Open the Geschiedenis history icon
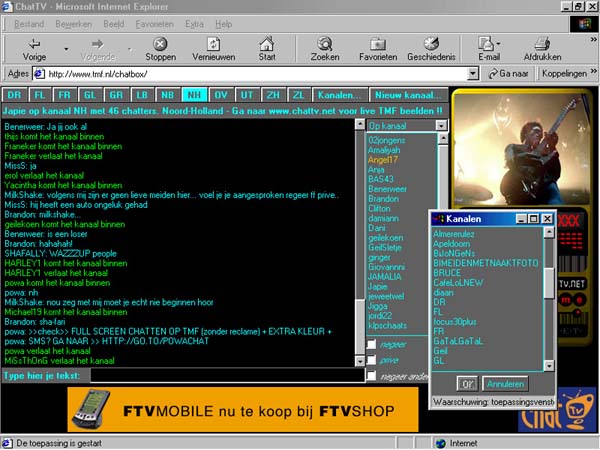 [431, 43]
